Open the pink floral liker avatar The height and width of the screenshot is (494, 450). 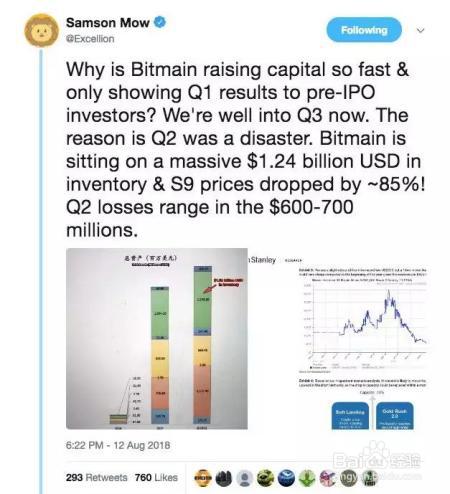pyautogui.click(x=328, y=478)
